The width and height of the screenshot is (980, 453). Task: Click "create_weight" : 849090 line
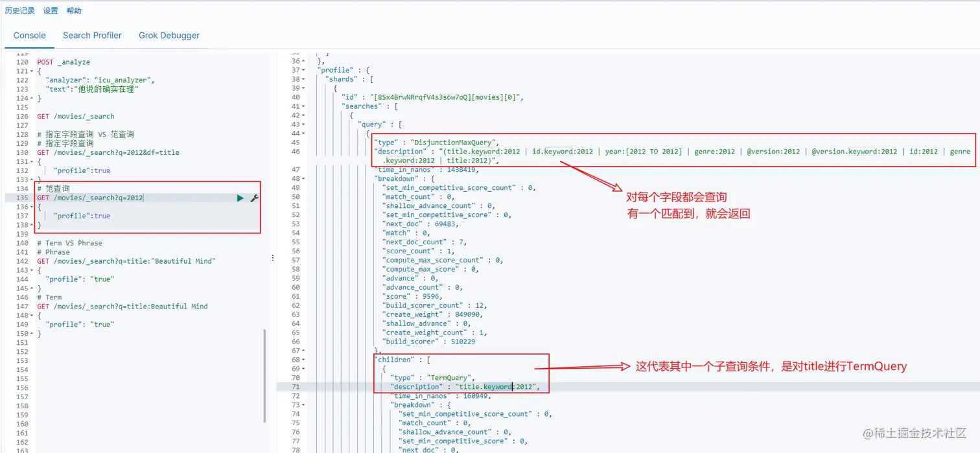coord(432,314)
